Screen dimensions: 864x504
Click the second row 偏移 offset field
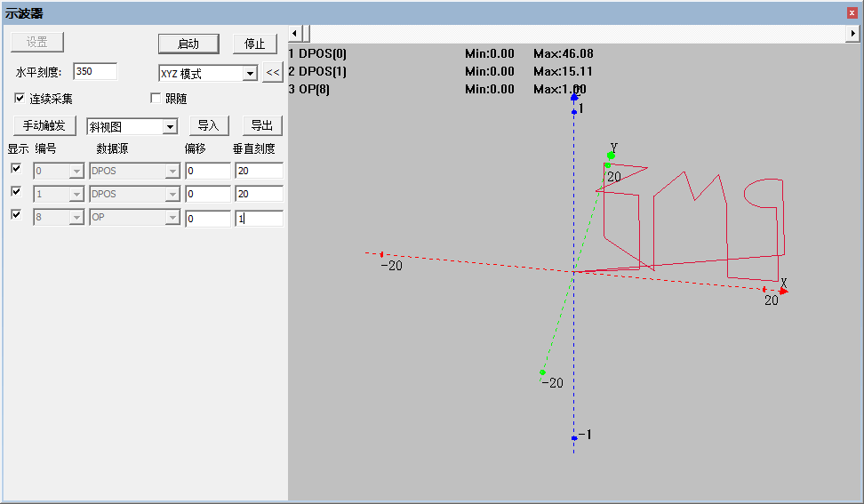(x=208, y=194)
